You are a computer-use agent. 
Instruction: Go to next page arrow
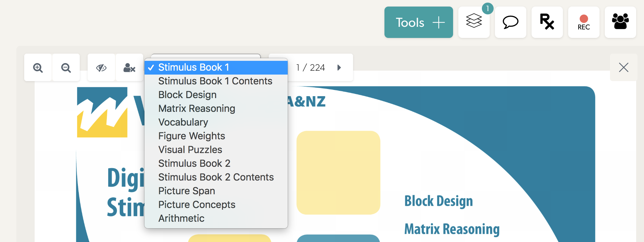pyautogui.click(x=339, y=67)
